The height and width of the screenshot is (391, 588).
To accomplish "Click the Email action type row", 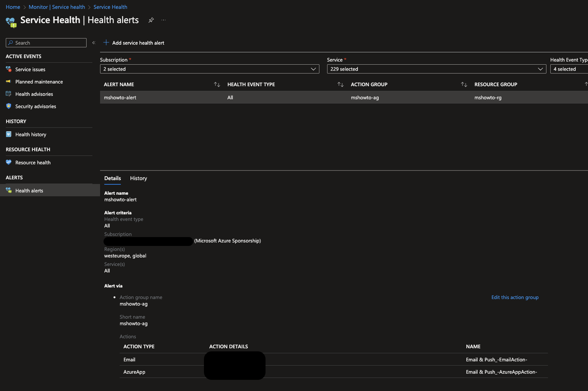I will click(x=334, y=359).
